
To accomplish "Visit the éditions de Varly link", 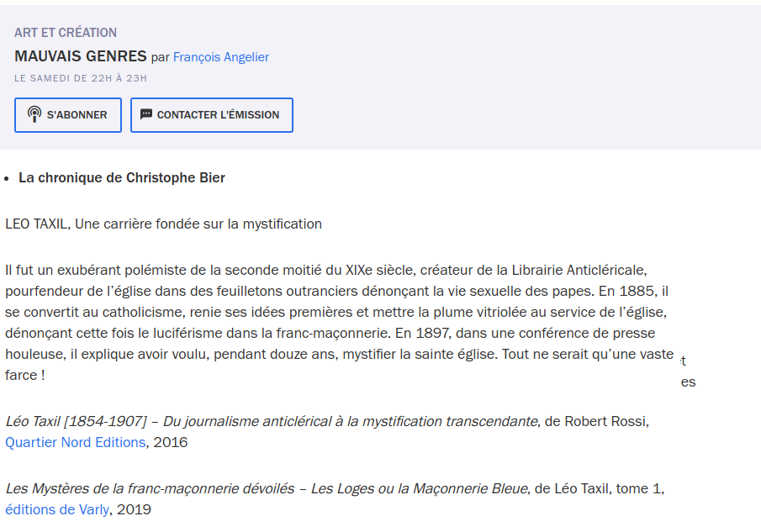I will point(57,509).
